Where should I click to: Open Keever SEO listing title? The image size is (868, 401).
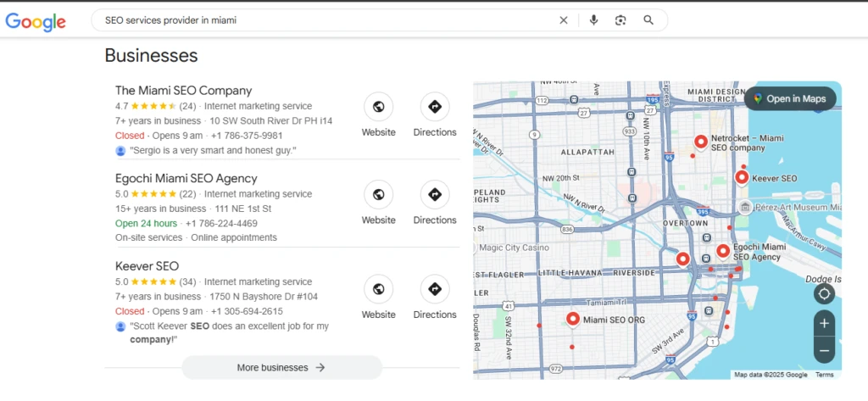(147, 266)
